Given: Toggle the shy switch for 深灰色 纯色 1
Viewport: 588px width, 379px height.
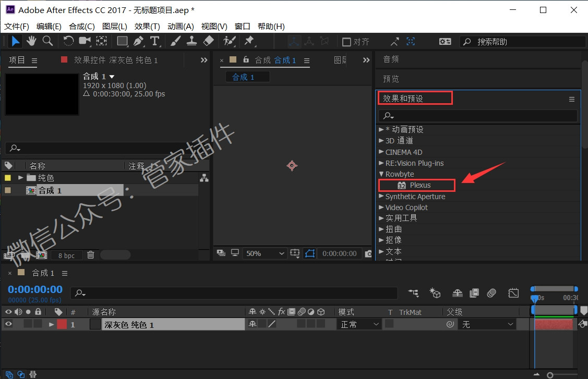Looking at the screenshot, I should pyautogui.click(x=253, y=324).
